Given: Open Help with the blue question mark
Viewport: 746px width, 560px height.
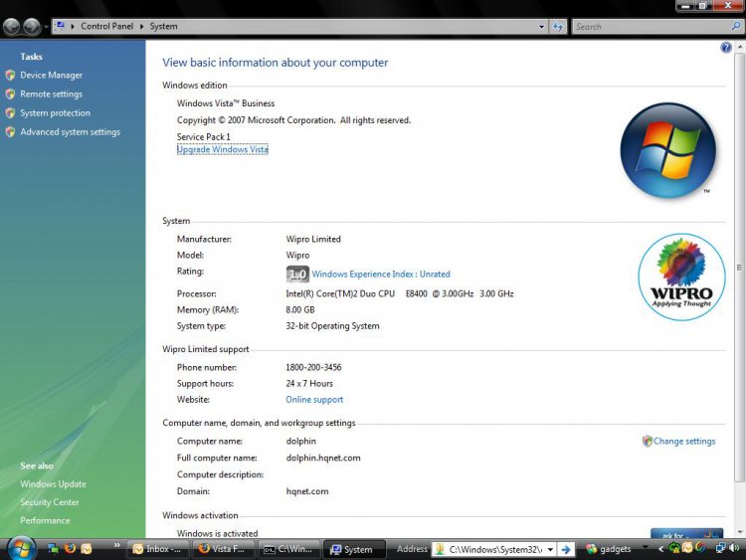Looking at the screenshot, I should click(x=725, y=47).
